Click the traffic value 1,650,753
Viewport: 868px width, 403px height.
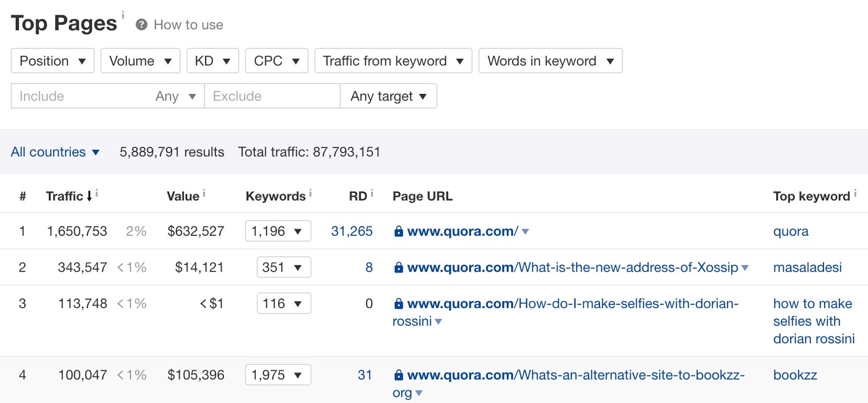[x=77, y=231]
